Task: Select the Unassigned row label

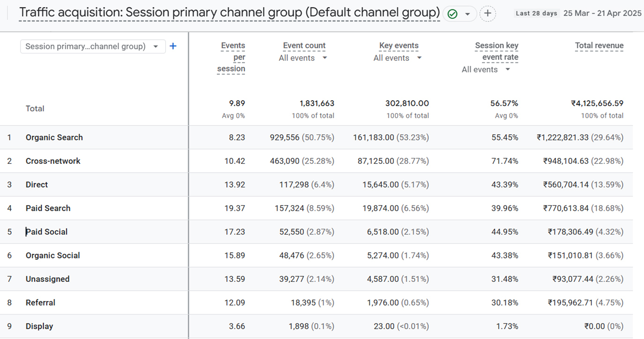Action: click(x=48, y=279)
